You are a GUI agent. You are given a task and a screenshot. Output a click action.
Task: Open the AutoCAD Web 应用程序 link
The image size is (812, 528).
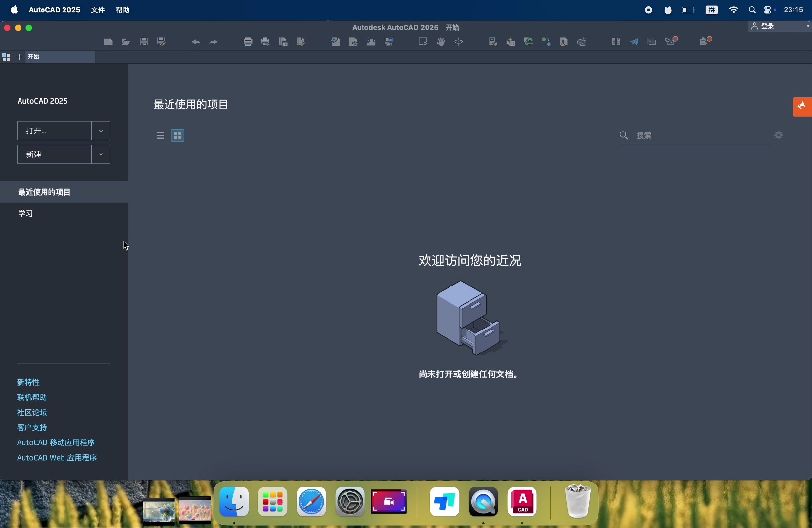57,458
